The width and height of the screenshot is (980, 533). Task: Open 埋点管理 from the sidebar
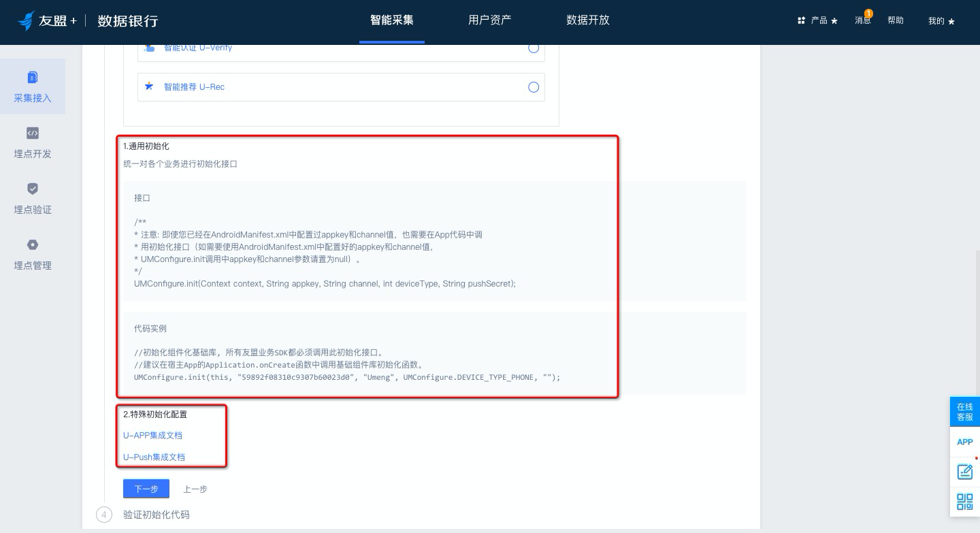click(x=33, y=254)
